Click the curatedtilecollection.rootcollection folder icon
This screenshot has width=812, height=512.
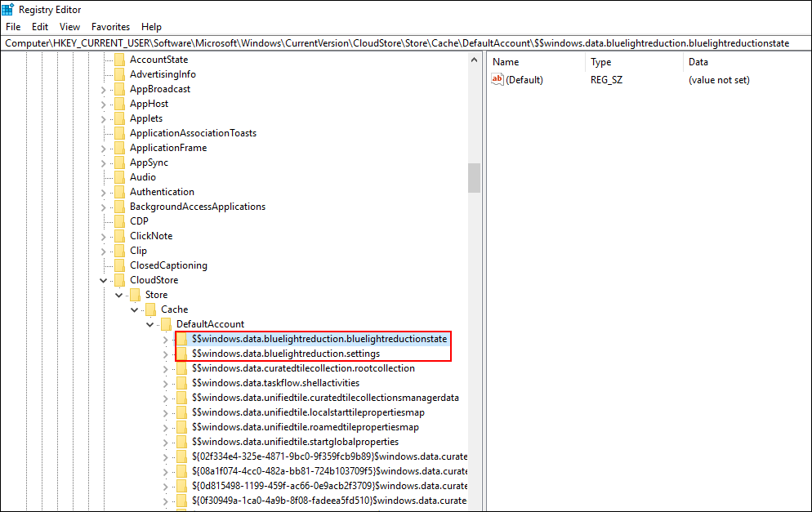point(182,368)
